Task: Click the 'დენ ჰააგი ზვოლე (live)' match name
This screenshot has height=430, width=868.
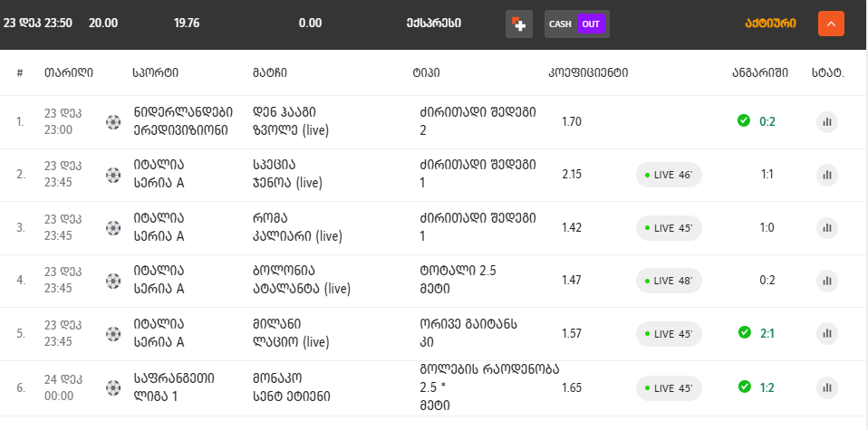Action: click(291, 121)
